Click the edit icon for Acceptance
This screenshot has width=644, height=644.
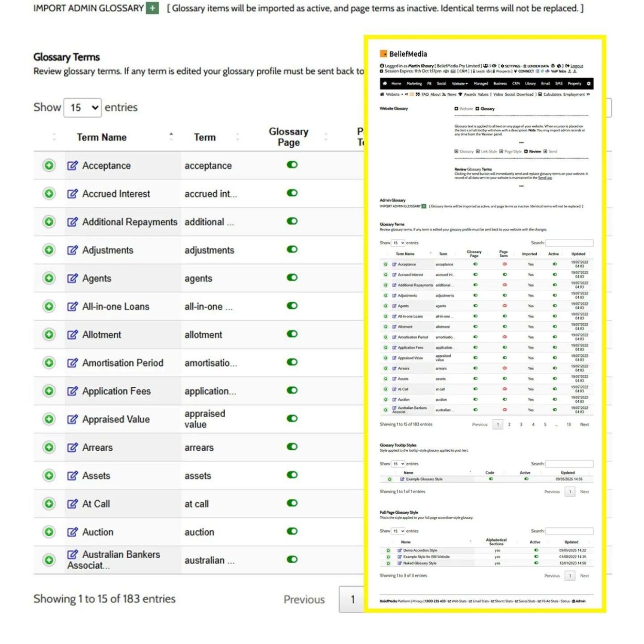[x=73, y=165]
